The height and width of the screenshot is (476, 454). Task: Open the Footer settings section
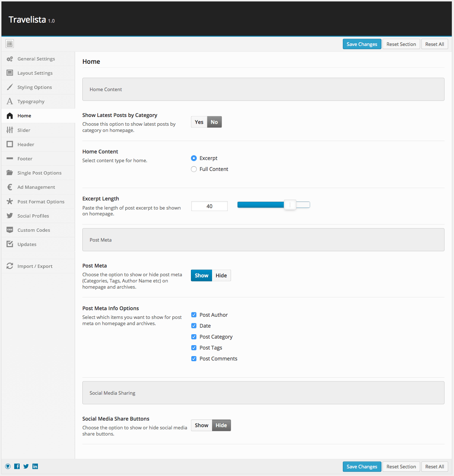point(38,159)
